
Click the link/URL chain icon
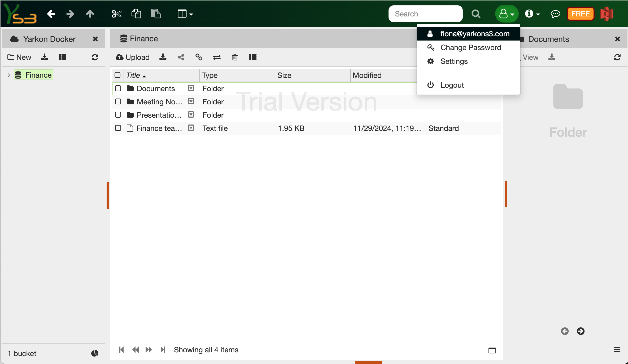199,57
